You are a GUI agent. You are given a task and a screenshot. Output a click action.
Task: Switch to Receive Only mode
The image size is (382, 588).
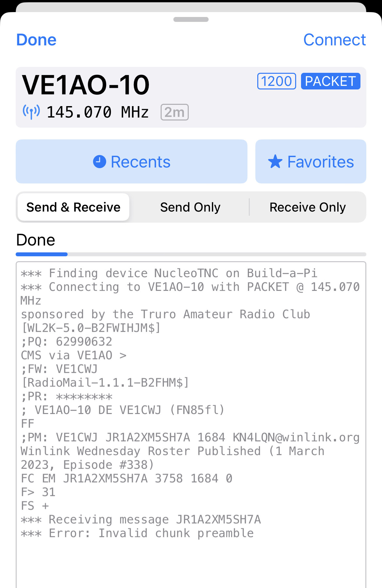(308, 207)
